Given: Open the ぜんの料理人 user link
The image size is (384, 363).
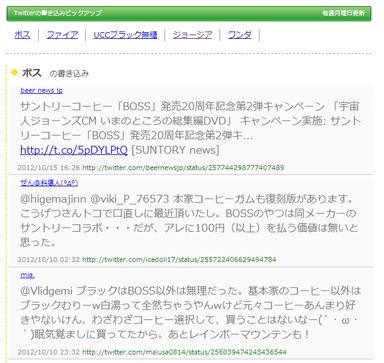Looking at the screenshot, I should (x=49, y=183).
